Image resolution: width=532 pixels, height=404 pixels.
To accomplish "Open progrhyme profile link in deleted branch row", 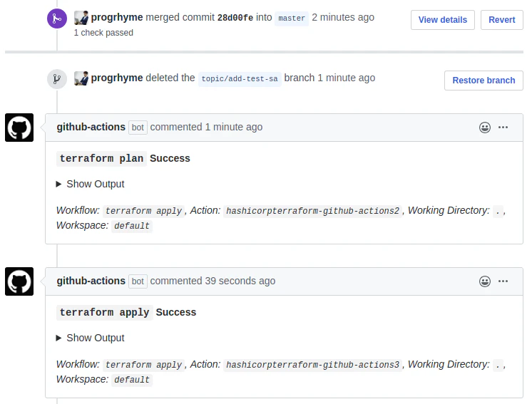I will [x=117, y=78].
